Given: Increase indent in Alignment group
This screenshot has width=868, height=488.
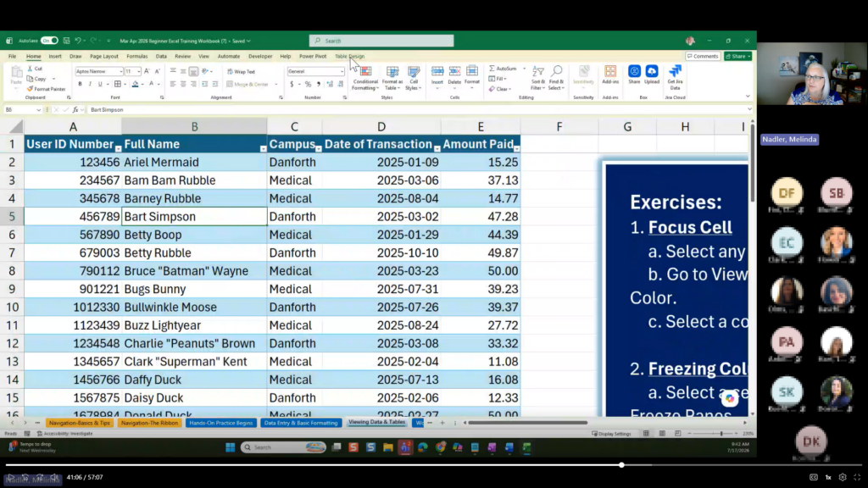Looking at the screenshot, I should click(x=214, y=84).
